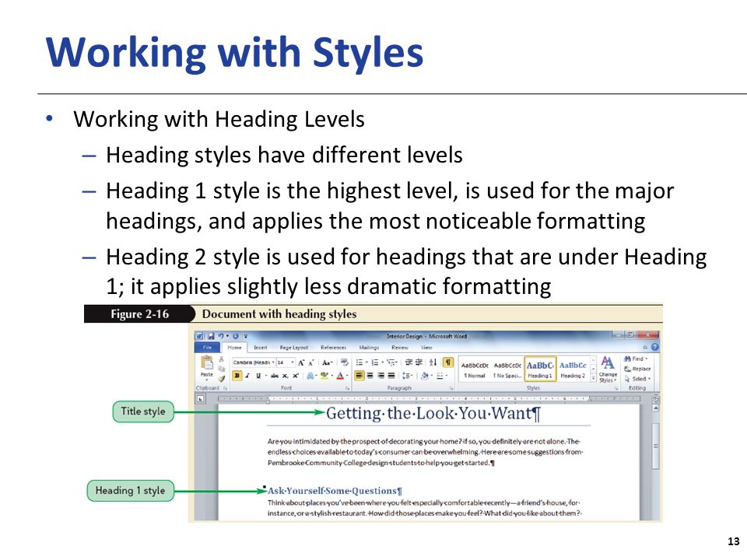The width and height of the screenshot is (747, 560).
Task: Click the Numbering list icon
Action: (x=375, y=363)
